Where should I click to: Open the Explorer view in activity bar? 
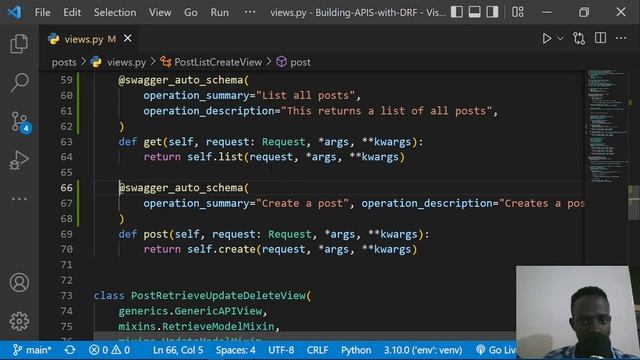[x=19, y=44]
